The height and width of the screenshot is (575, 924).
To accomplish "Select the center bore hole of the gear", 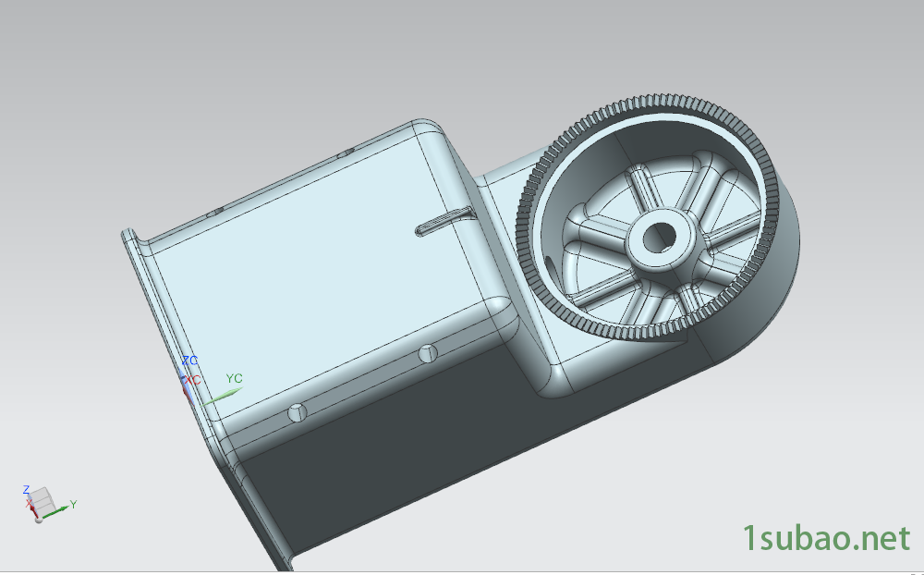I will pyautogui.click(x=660, y=237).
